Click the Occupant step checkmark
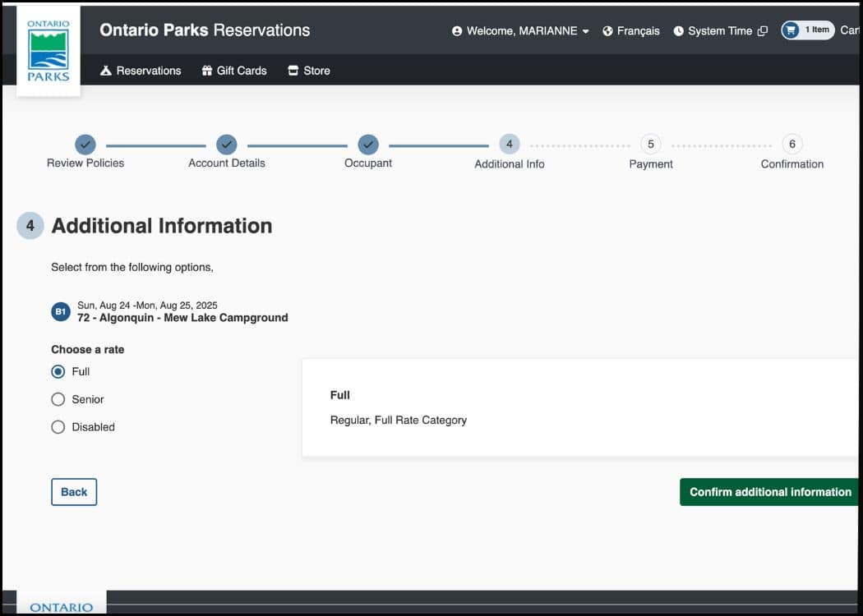863x616 pixels. pos(368,145)
